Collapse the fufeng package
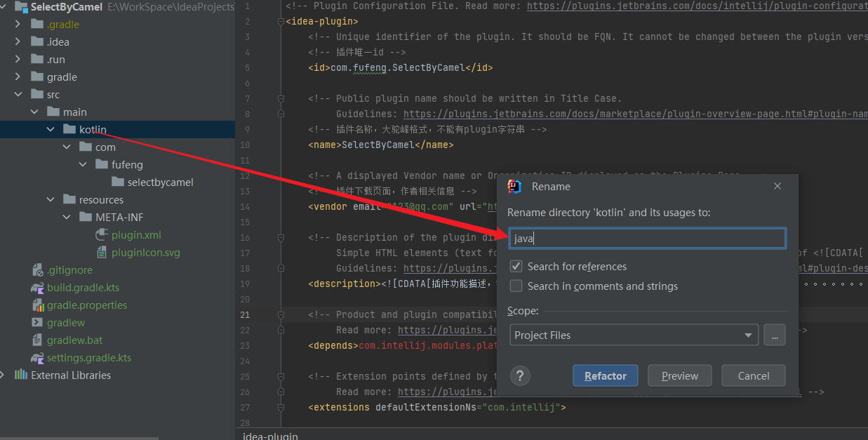868x440 pixels. 82,164
